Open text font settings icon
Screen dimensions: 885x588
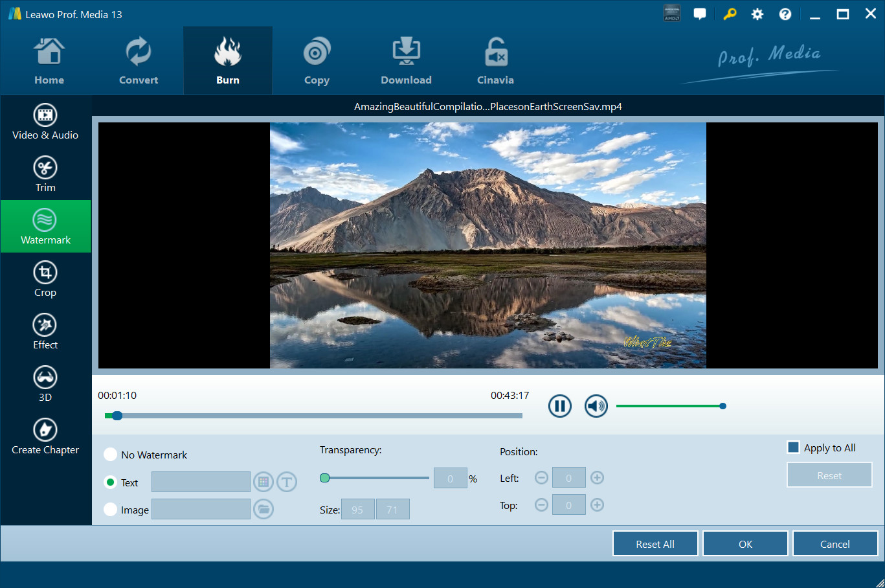pyautogui.click(x=287, y=482)
